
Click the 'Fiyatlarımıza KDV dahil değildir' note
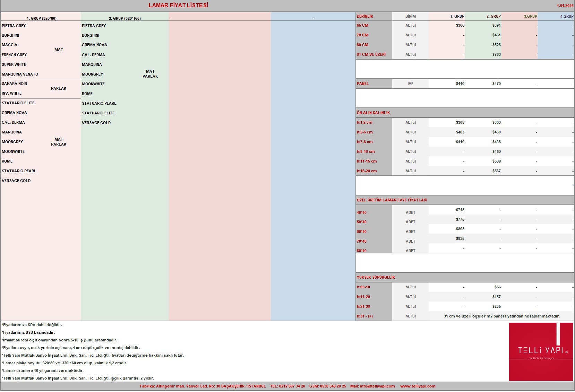coord(32,325)
